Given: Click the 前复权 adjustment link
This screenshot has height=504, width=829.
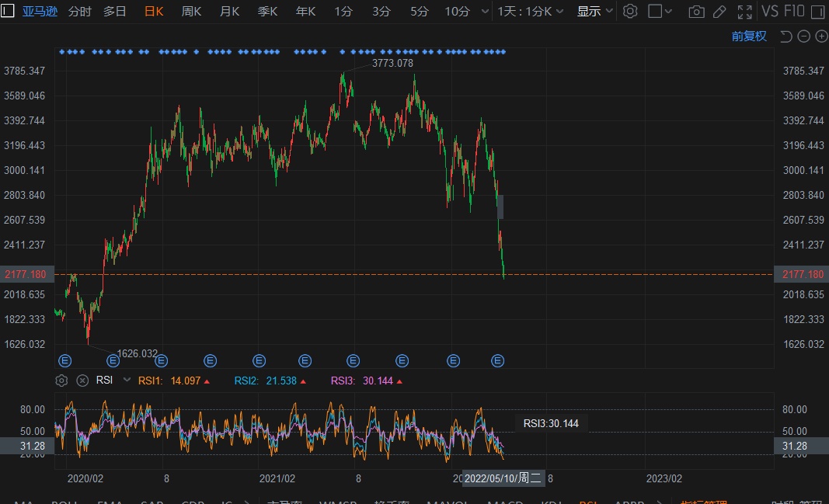Looking at the screenshot, I should [x=749, y=36].
